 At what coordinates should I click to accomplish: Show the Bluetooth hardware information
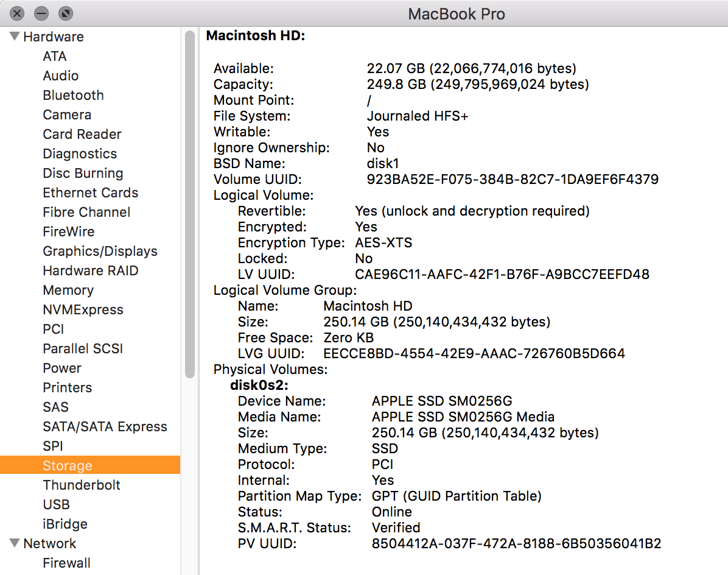coord(73,95)
